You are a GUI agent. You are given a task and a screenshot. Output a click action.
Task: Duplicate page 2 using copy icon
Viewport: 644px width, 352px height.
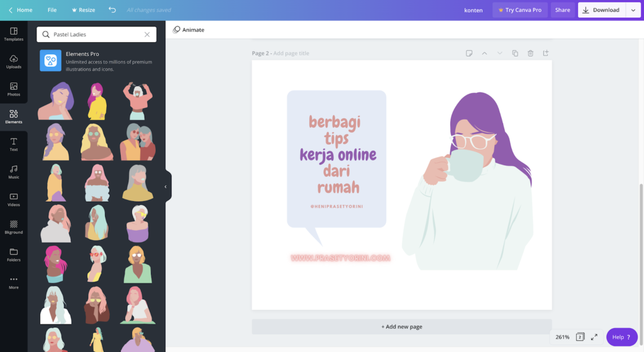(515, 53)
